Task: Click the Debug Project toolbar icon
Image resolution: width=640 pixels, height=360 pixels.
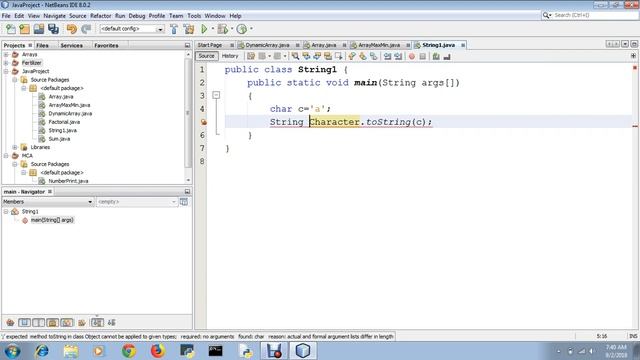Action: click(x=222, y=29)
